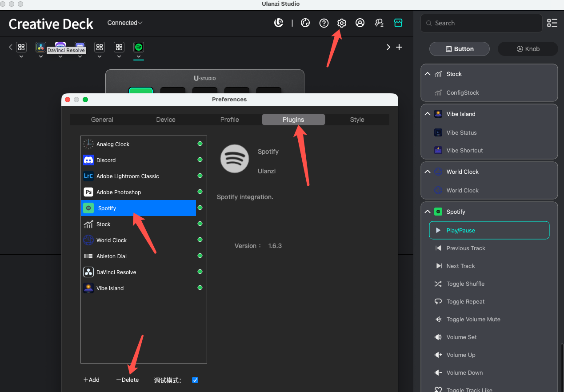This screenshot has height=392, width=564.
Task: Toggle the 调试模式 checkbox
Action: (195, 380)
